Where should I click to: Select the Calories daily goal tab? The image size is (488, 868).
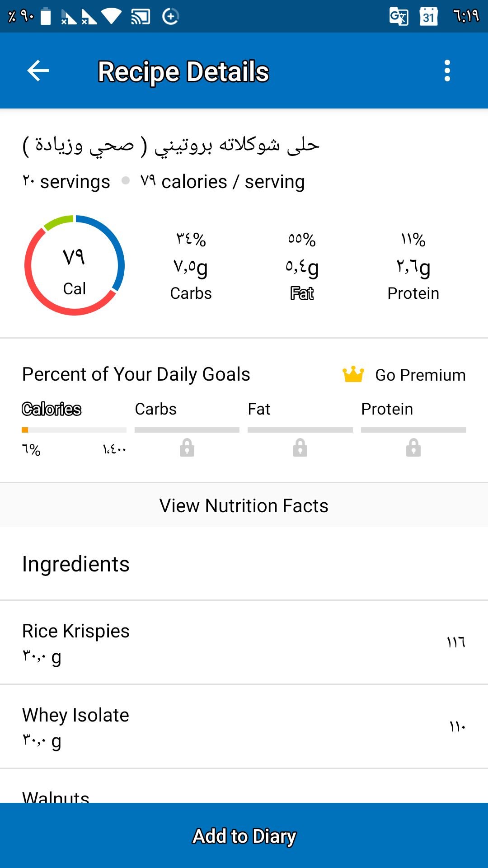pyautogui.click(x=52, y=409)
